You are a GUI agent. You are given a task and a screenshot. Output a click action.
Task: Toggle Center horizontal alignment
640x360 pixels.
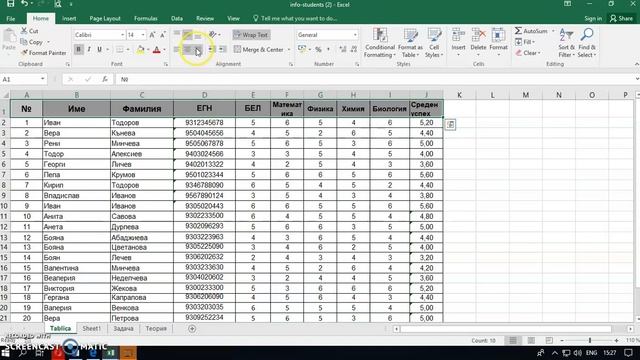[x=187, y=49]
